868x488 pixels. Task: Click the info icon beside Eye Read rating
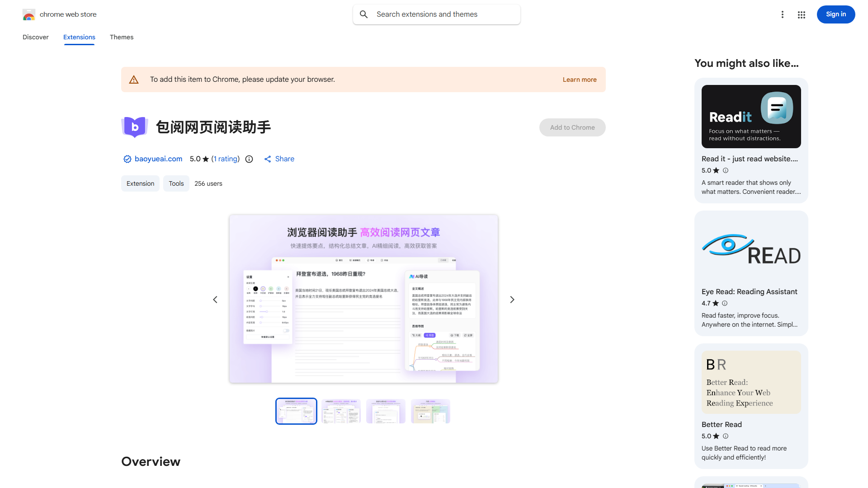725,303
